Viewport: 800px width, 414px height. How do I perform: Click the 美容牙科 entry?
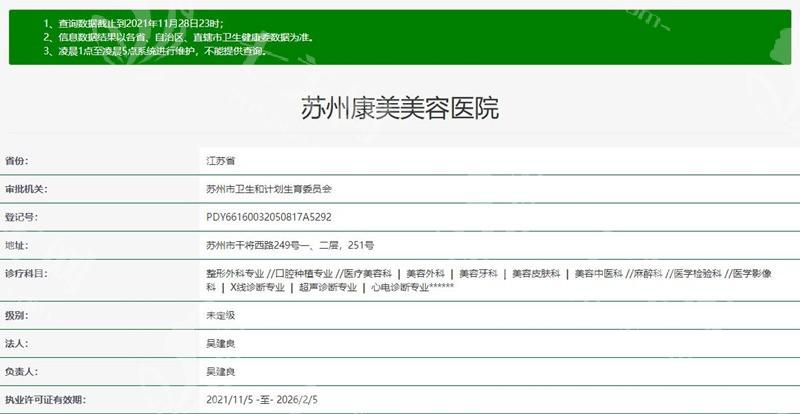pyautogui.click(x=478, y=274)
